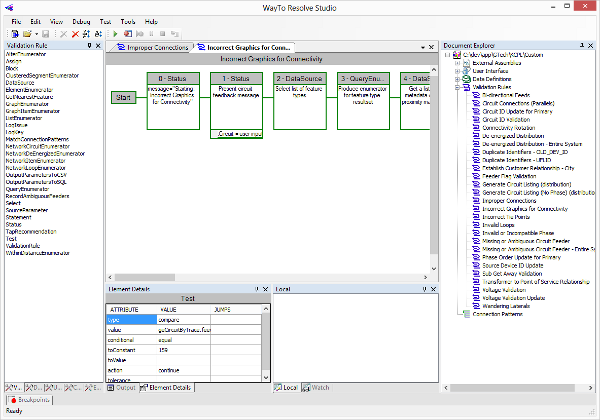Select the Start node in the diagram

tap(124, 98)
